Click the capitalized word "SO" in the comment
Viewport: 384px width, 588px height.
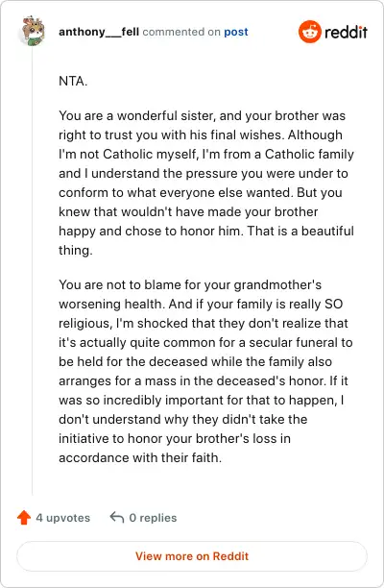coord(333,304)
